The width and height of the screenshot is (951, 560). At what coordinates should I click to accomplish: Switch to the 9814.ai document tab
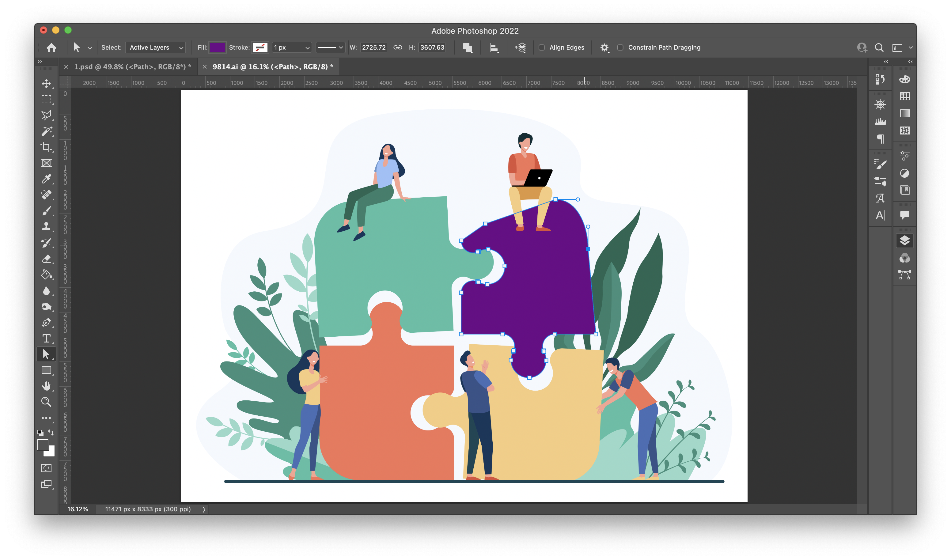point(272,67)
